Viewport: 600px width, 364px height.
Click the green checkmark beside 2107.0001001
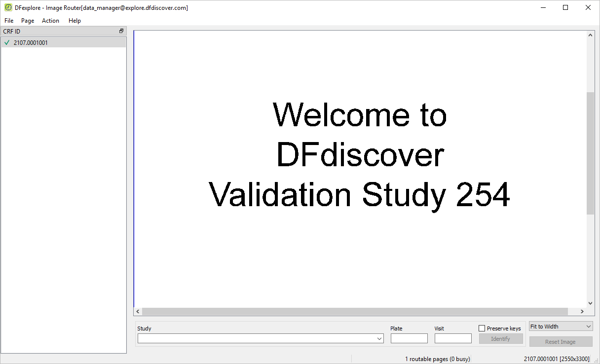[x=7, y=43]
